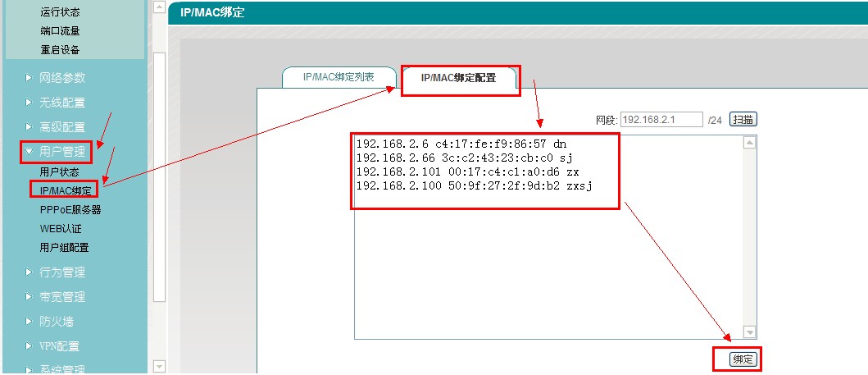
Task: Click the IP/MAC绑定 page title
Action: click(212, 13)
